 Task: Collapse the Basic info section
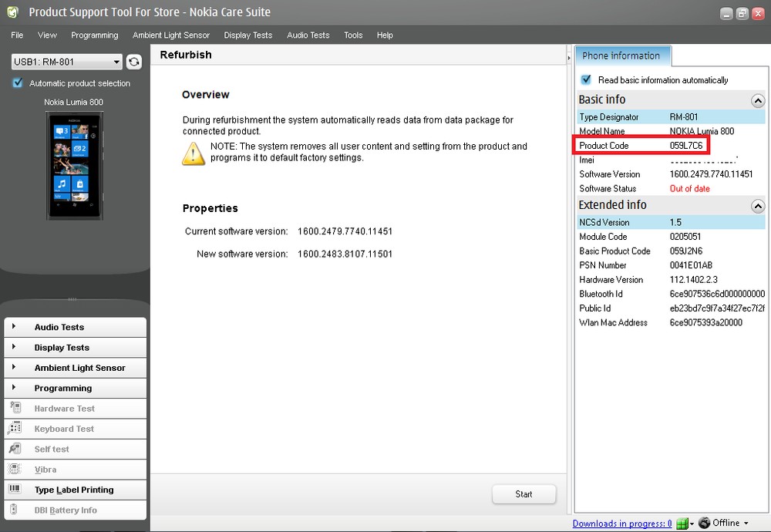pos(758,101)
